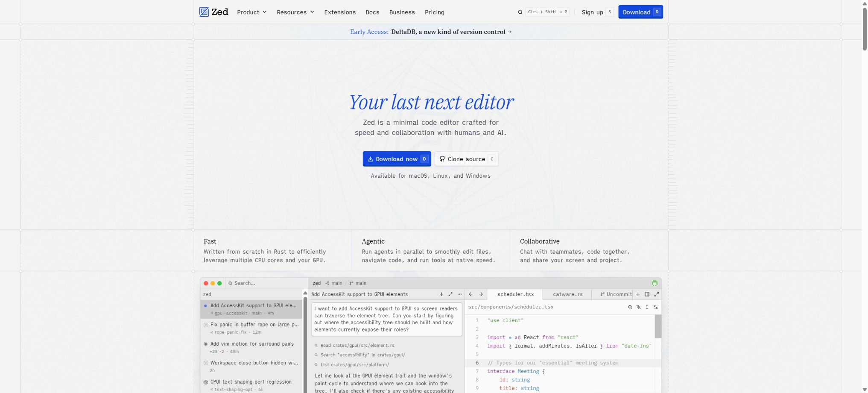
Task: Select the 'Workspace close button hidden' thread
Action: (x=251, y=367)
